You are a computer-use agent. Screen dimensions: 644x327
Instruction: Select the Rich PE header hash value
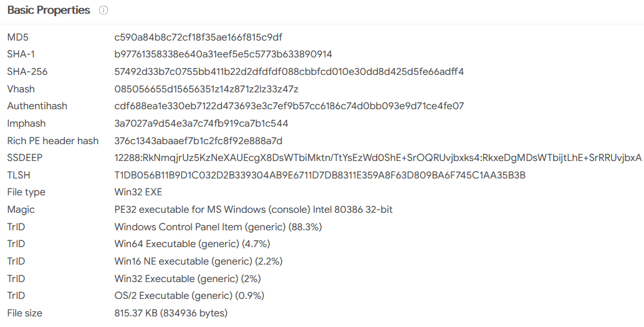(x=198, y=140)
